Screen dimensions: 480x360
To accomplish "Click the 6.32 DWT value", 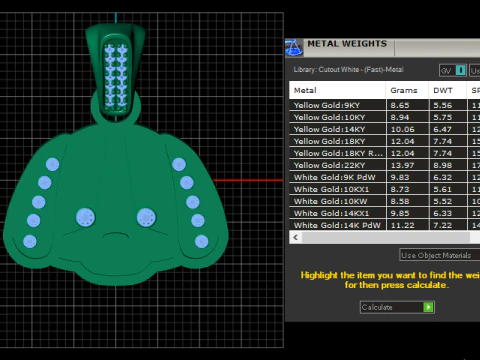I will point(443,177).
